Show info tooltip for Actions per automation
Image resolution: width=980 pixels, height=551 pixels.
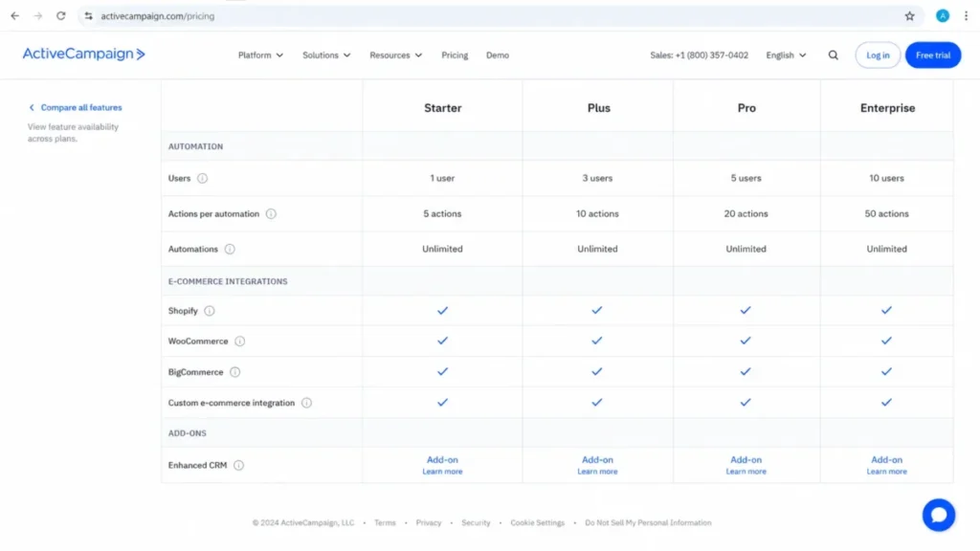[x=271, y=214]
